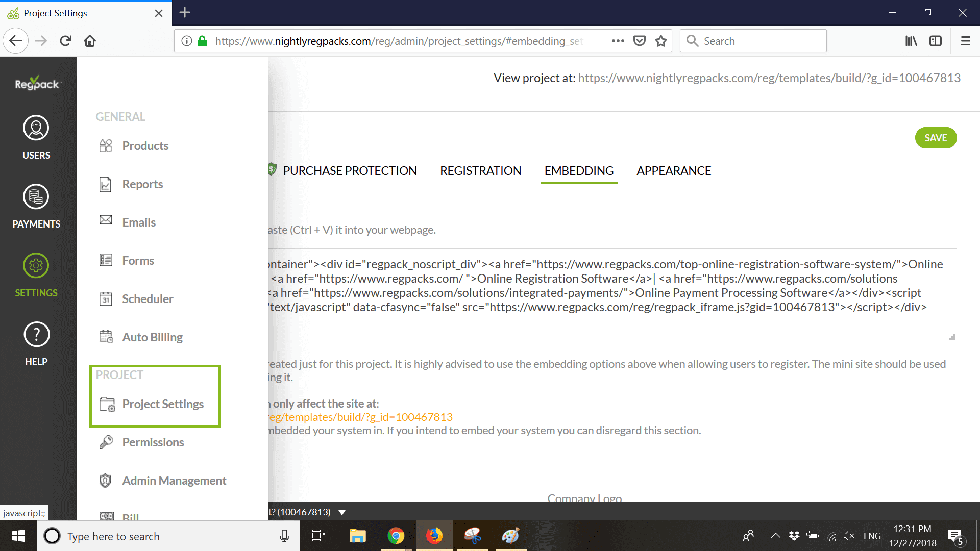This screenshot has height=551, width=980.
Task: Expand the project selector dropdown arrow
Action: [342, 512]
